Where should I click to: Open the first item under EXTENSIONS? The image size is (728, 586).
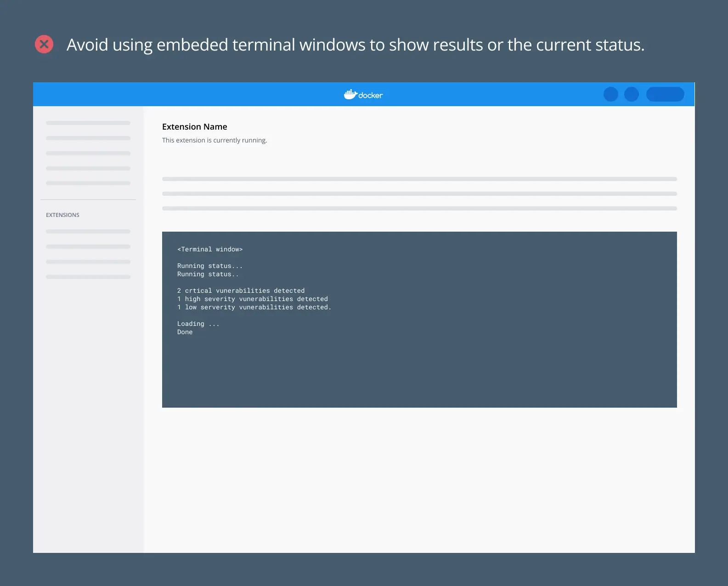click(88, 232)
